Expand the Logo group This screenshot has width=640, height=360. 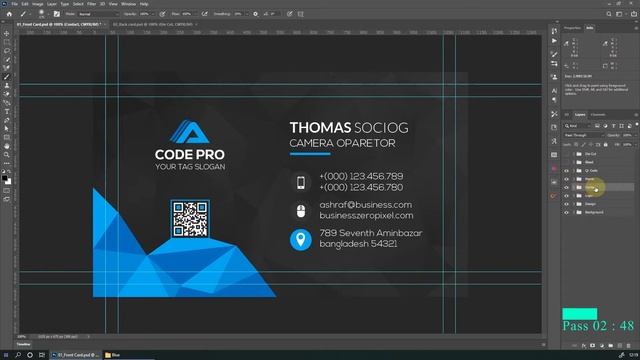(573, 196)
